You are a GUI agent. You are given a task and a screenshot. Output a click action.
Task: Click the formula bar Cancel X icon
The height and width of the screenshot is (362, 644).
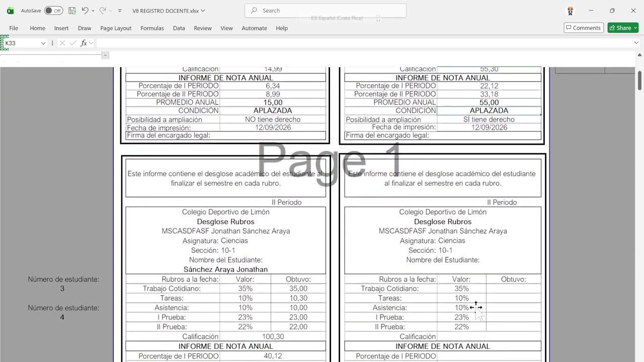62,43
